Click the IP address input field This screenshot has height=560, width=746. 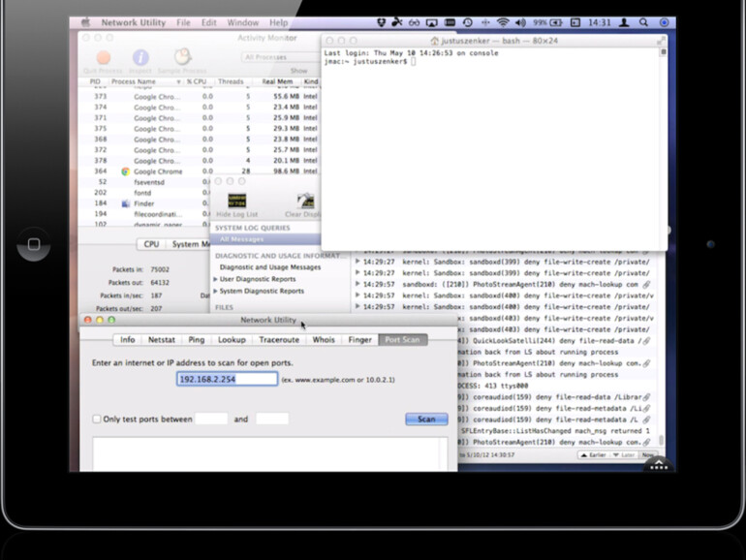pyautogui.click(x=227, y=379)
